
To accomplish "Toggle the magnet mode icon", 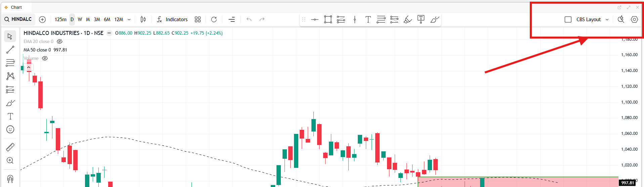I will click(x=10, y=179).
